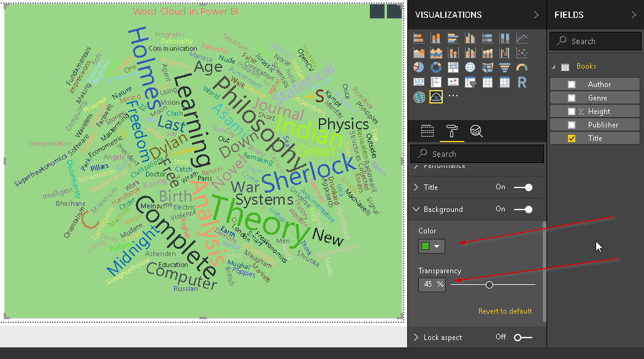Select the ribbon chart visual

[x=488, y=53]
